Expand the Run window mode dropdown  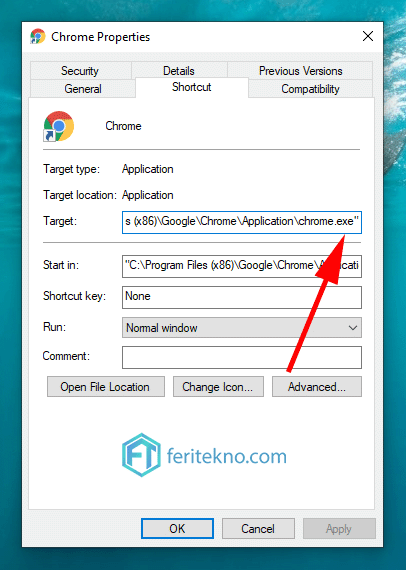tap(242, 328)
